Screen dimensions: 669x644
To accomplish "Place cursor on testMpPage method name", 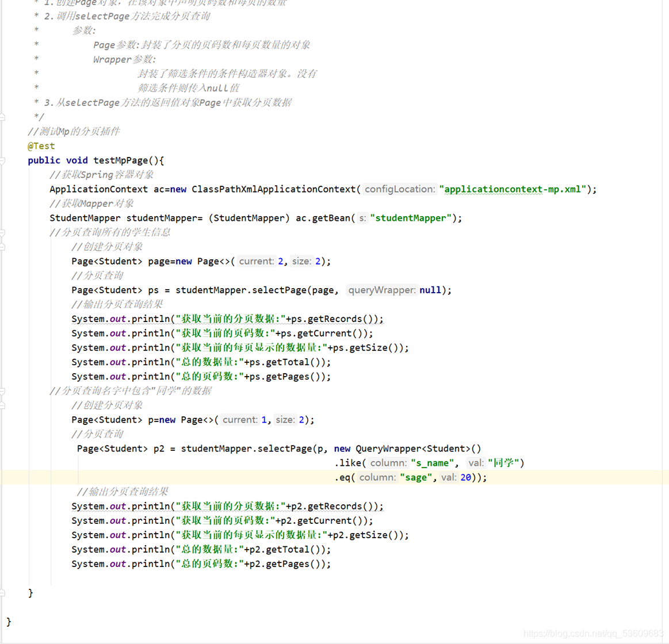I will (x=120, y=160).
